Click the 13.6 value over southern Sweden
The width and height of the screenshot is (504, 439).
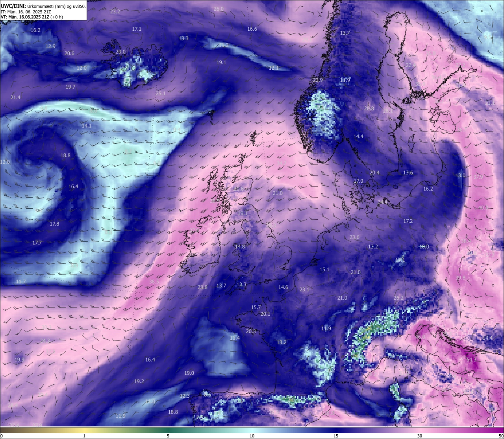[x=408, y=172]
